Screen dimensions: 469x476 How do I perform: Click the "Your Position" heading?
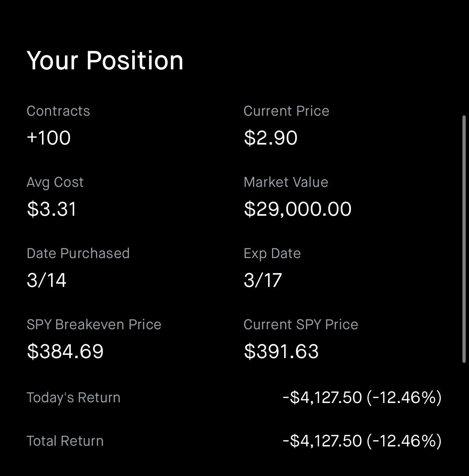click(x=105, y=60)
